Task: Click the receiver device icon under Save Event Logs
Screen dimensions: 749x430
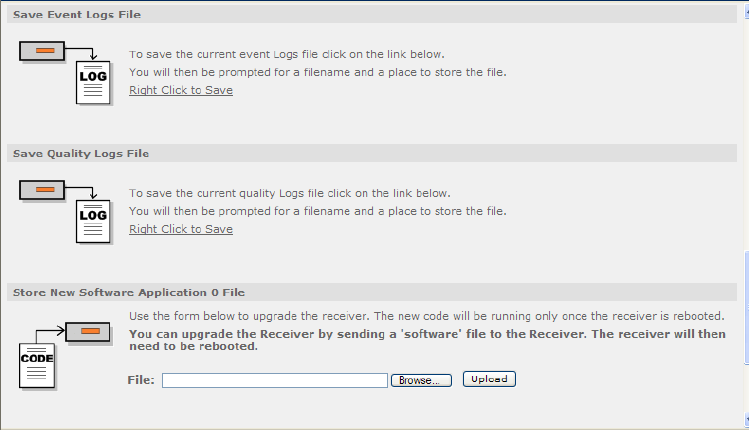Action: [42, 50]
